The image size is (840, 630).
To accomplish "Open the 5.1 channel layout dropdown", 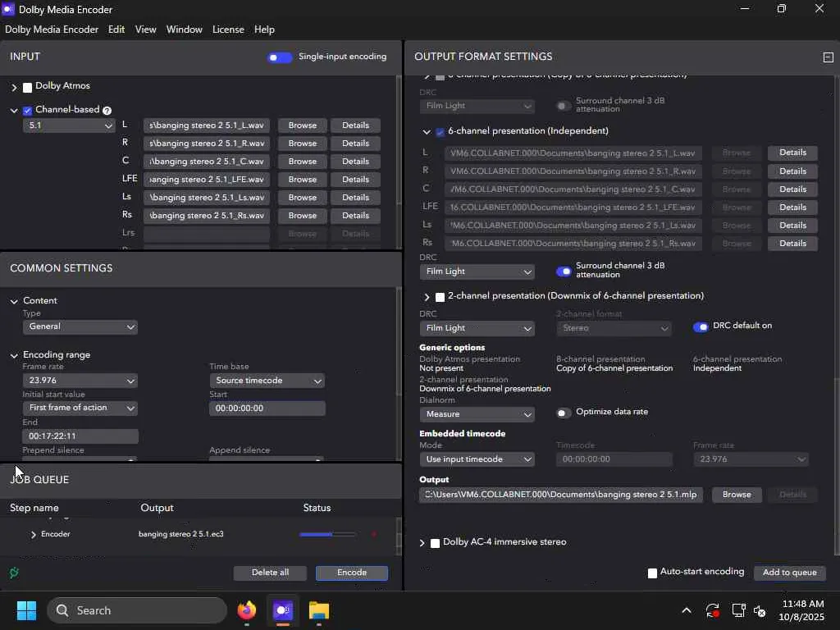I will (69, 126).
